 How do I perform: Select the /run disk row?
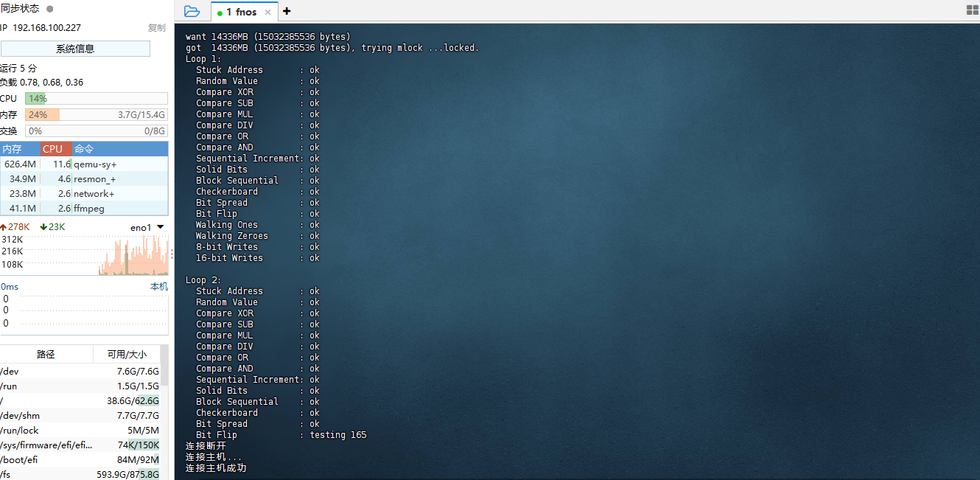(x=80, y=386)
